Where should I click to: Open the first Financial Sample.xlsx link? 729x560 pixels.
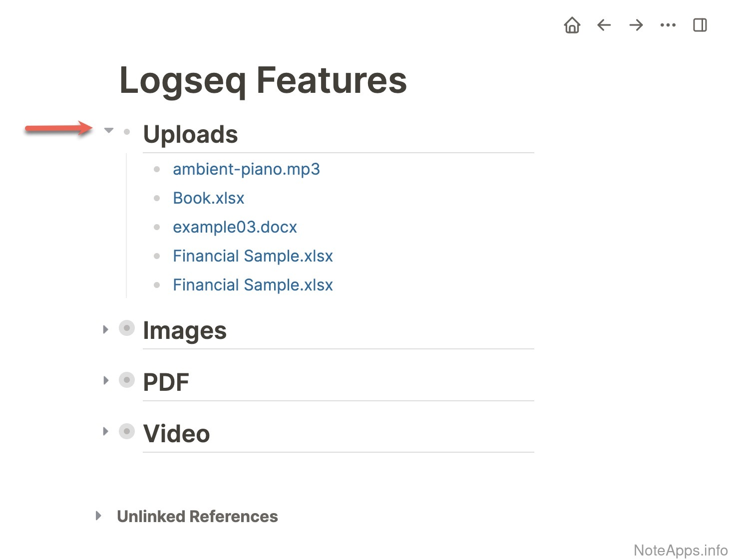point(253,256)
